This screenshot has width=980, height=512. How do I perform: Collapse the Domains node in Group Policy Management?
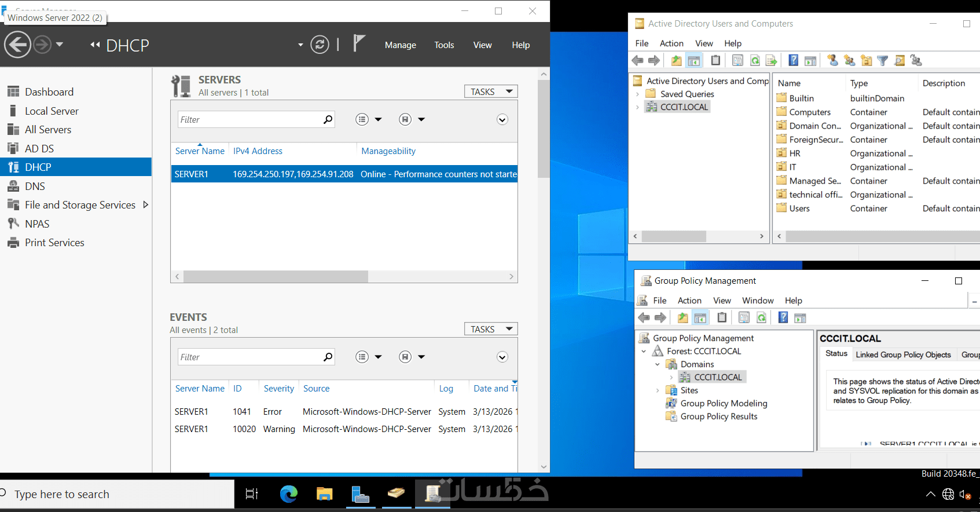pos(657,364)
